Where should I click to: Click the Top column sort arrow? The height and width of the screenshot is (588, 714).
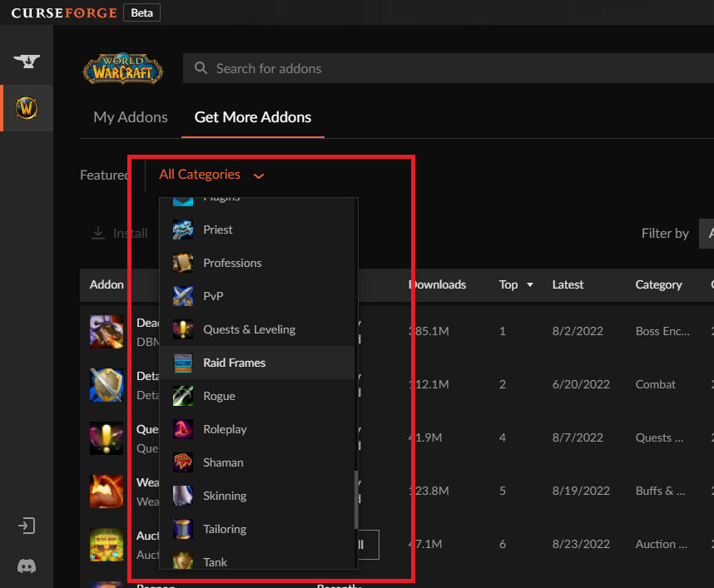coord(530,285)
